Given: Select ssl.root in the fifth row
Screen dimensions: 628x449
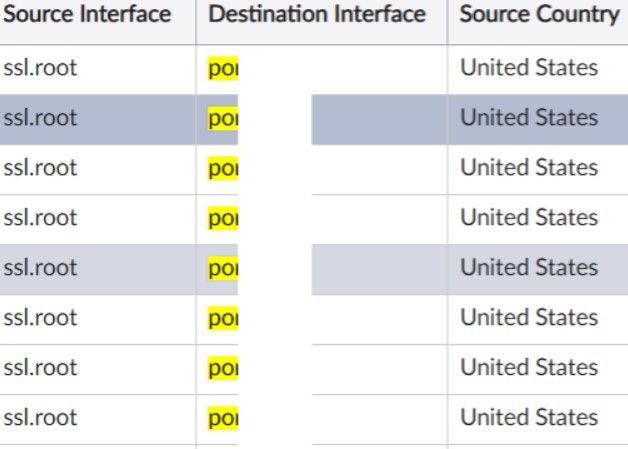Looking at the screenshot, I should click(x=40, y=268).
